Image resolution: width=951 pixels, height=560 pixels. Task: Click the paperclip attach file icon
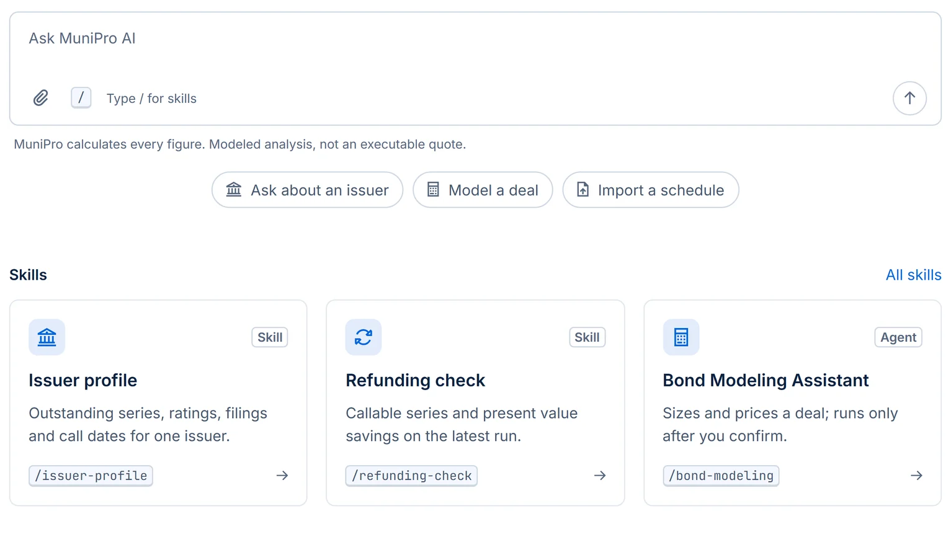41,98
